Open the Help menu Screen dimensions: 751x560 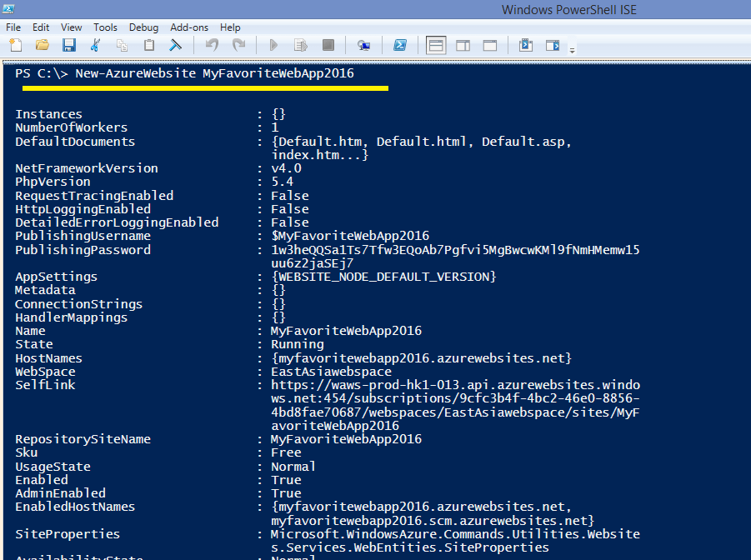pyautogui.click(x=230, y=27)
